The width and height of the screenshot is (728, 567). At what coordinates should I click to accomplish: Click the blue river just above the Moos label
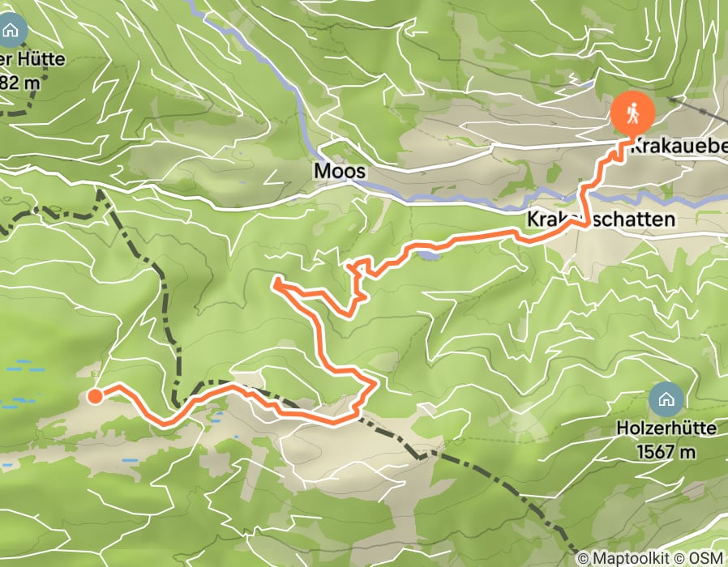(x=312, y=147)
